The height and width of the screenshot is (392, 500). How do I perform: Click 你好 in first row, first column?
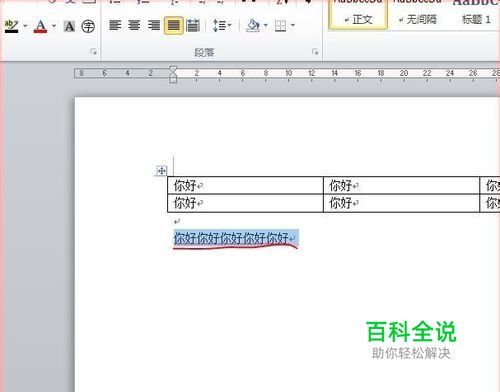point(184,185)
